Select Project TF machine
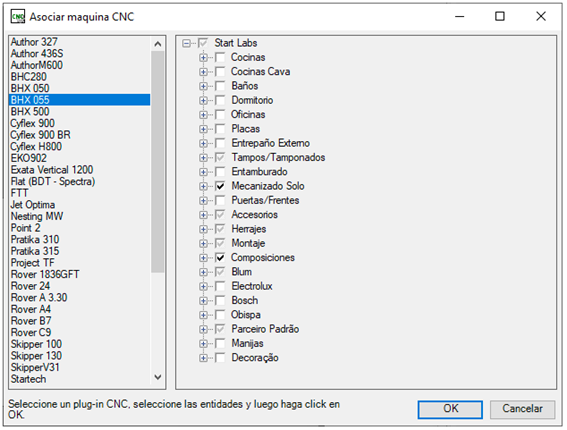The width and height of the screenshot is (567, 430). point(80,263)
